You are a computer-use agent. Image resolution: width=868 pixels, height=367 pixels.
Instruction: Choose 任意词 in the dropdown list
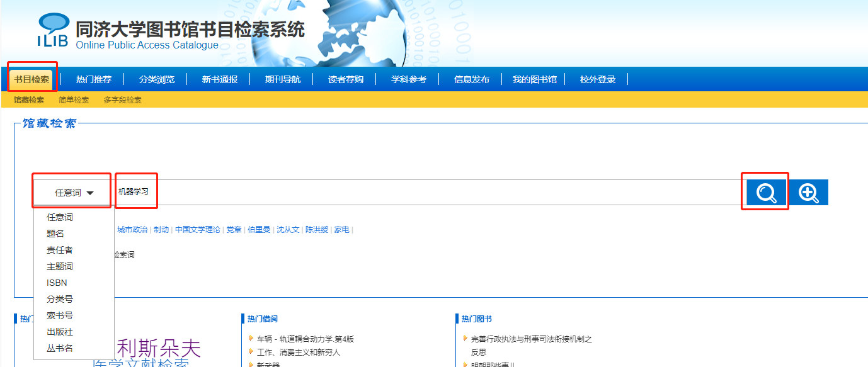[60, 217]
